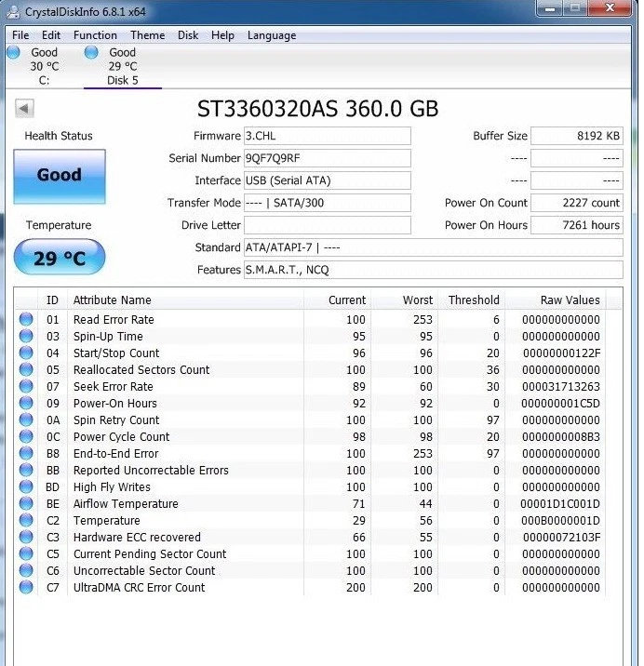Click status orb for Power Cycle Count
Screen dimensions: 644x666
pos(26,436)
